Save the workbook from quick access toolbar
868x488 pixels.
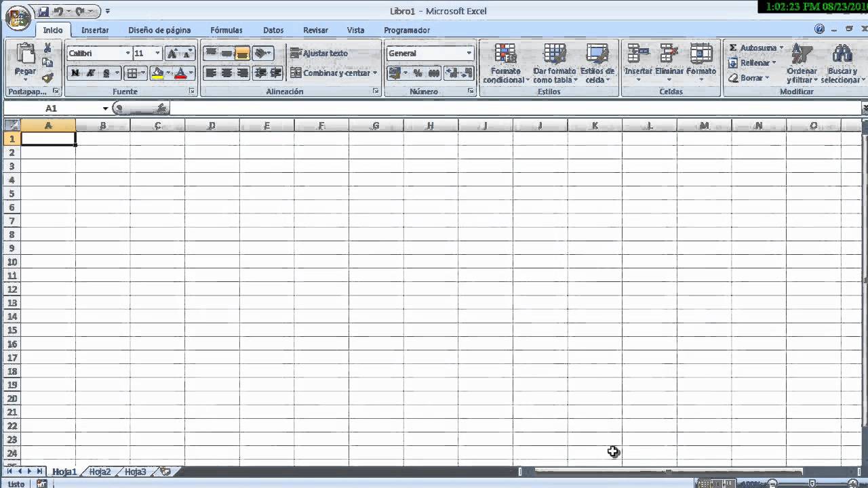point(43,12)
